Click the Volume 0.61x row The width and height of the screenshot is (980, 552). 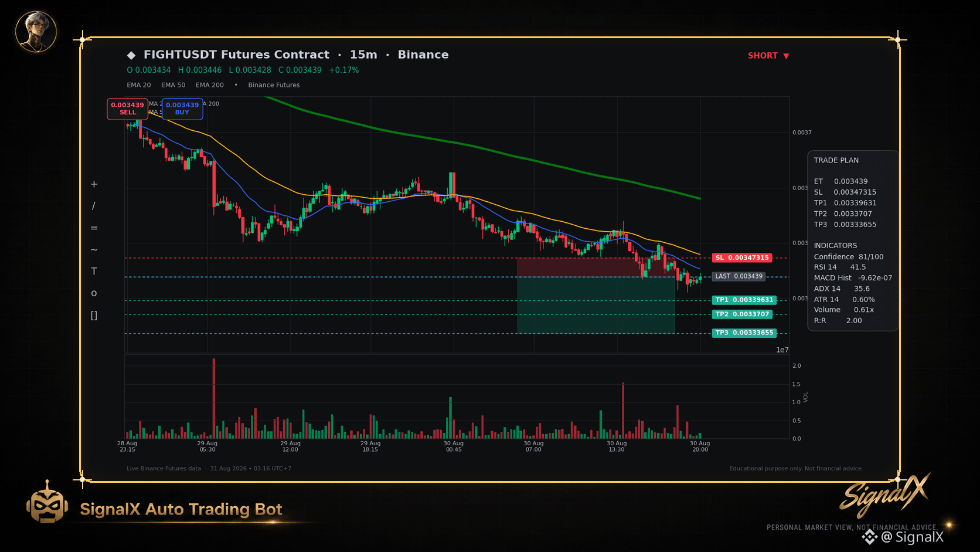click(844, 310)
